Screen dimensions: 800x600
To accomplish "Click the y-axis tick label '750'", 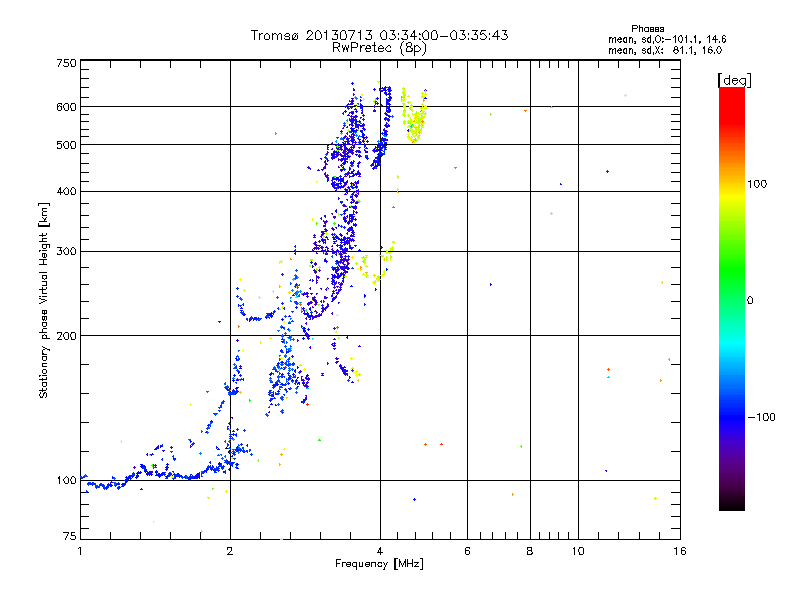I will [66, 63].
